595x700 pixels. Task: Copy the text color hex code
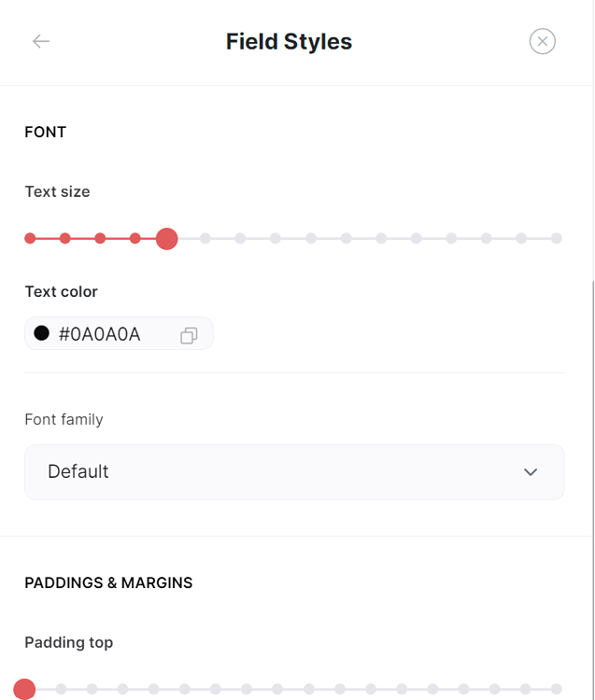189,335
